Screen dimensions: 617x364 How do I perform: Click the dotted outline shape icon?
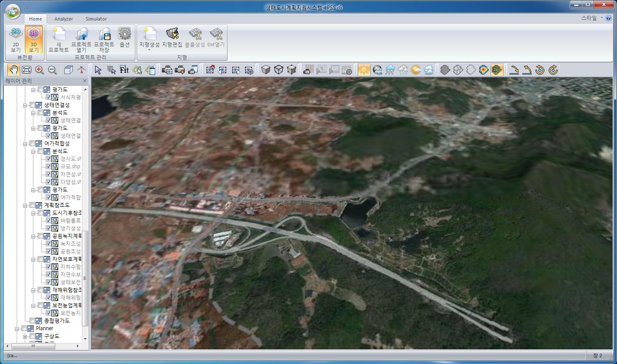coord(471,70)
